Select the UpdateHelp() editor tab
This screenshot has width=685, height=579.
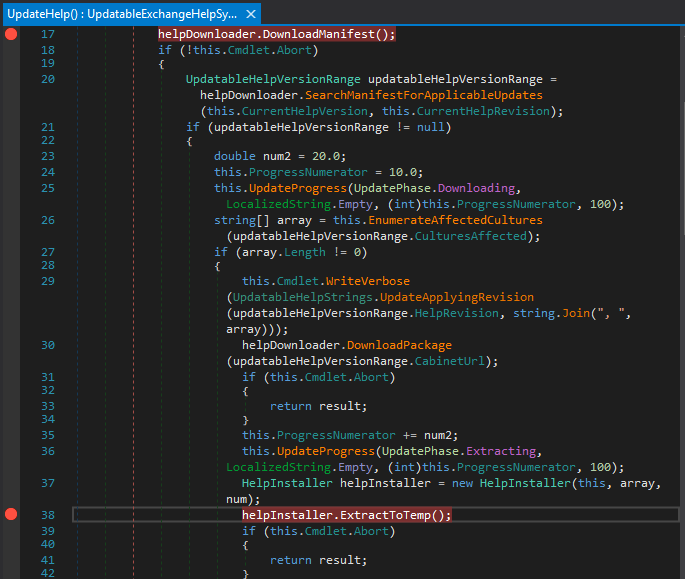click(122, 14)
